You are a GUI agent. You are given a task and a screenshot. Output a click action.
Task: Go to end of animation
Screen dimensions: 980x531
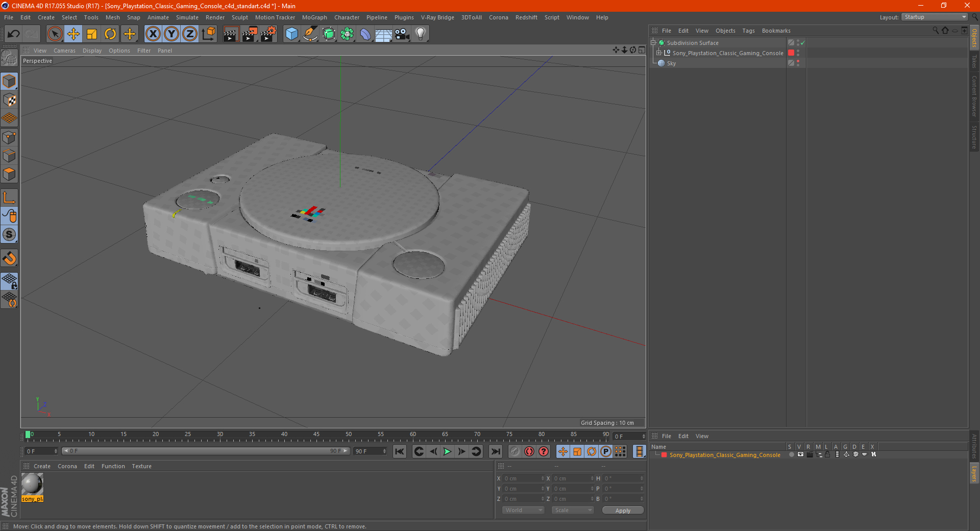(495, 451)
